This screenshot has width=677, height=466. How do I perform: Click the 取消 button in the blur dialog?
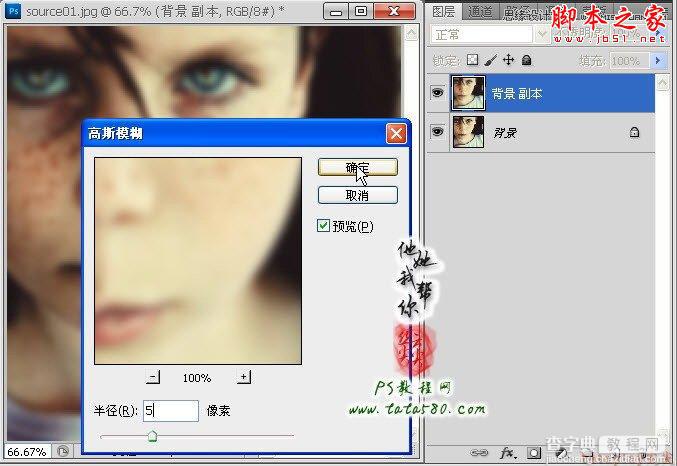(357, 195)
